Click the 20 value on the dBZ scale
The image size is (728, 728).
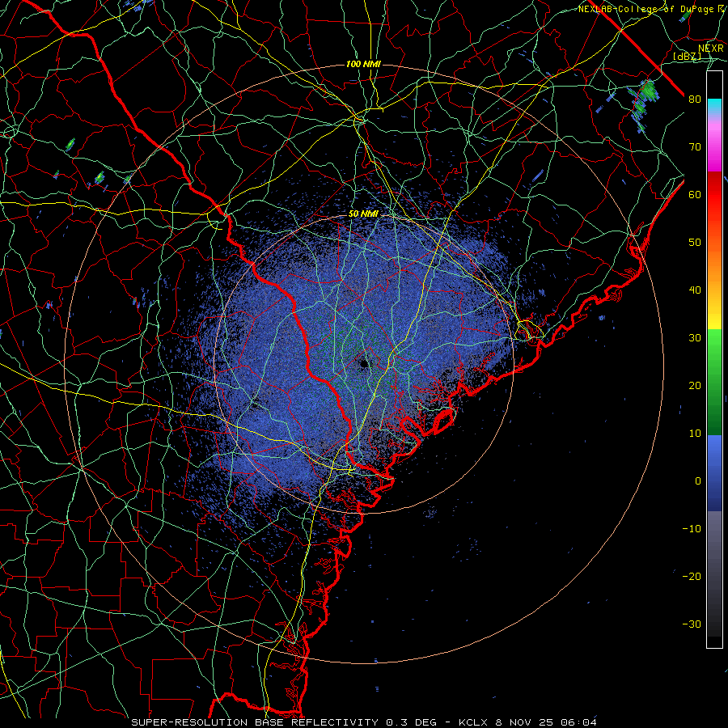695,386
